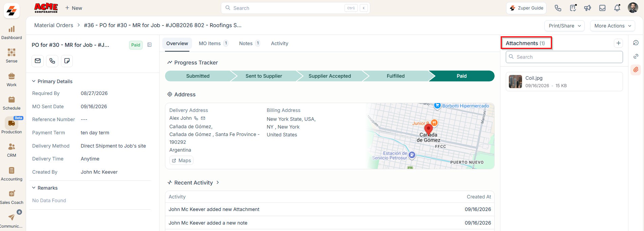Open the announcements megaphone icon

587,8
